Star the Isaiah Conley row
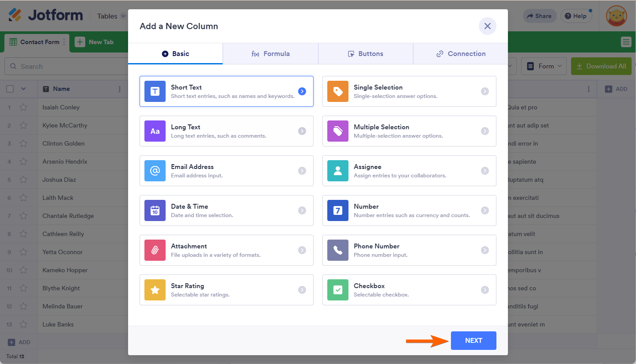636x364 pixels. [x=23, y=107]
